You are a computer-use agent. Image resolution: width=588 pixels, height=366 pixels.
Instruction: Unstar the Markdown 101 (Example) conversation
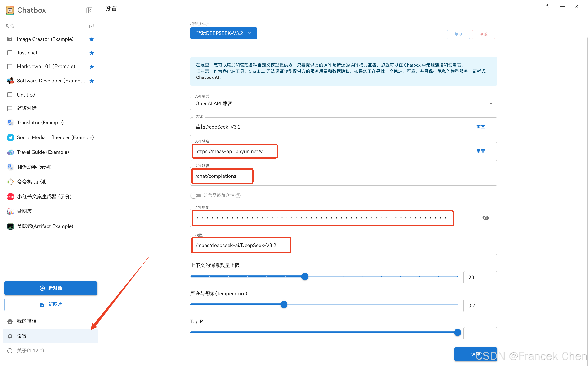click(x=92, y=67)
